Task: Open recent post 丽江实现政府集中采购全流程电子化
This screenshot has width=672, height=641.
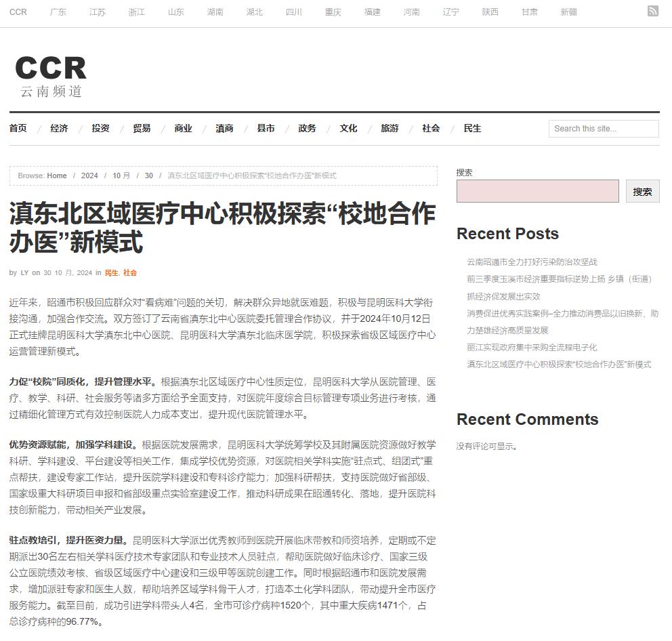Action: 532,348
